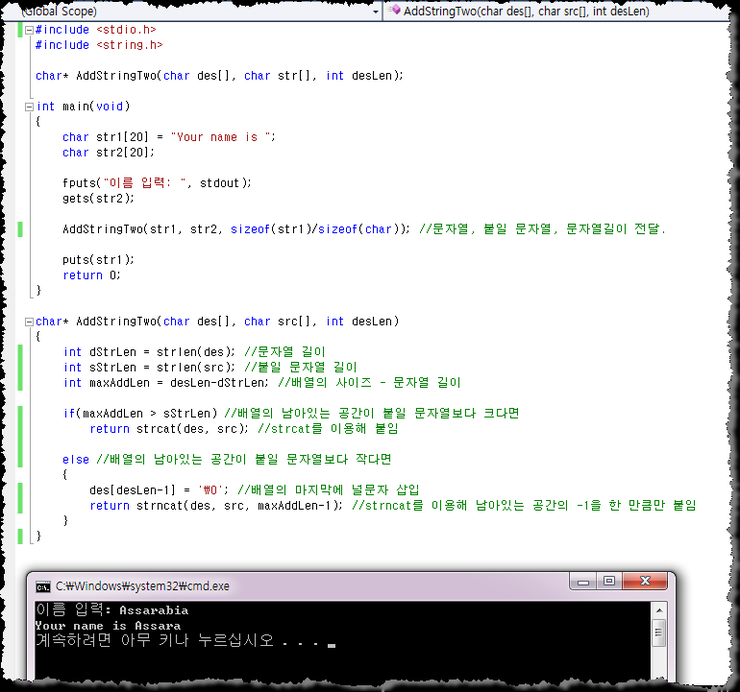The image size is (740, 692).
Task: Collapse the AddStringTwo function definition
Action: (29, 322)
